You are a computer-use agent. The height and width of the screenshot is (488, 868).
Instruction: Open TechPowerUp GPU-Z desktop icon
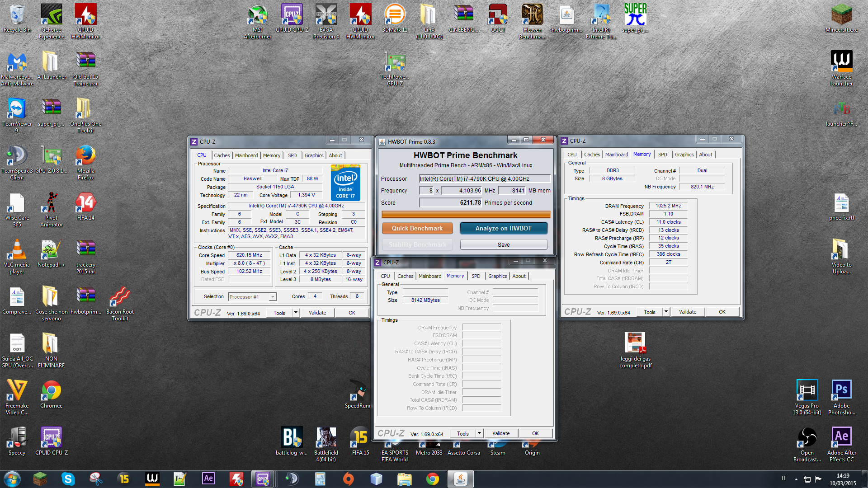[395, 69]
